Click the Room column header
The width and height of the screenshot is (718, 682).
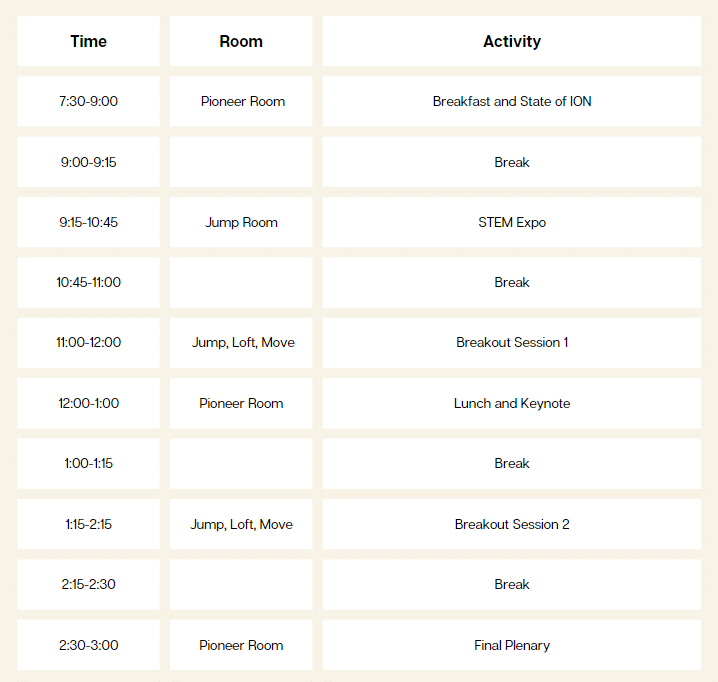click(x=241, y=41)
